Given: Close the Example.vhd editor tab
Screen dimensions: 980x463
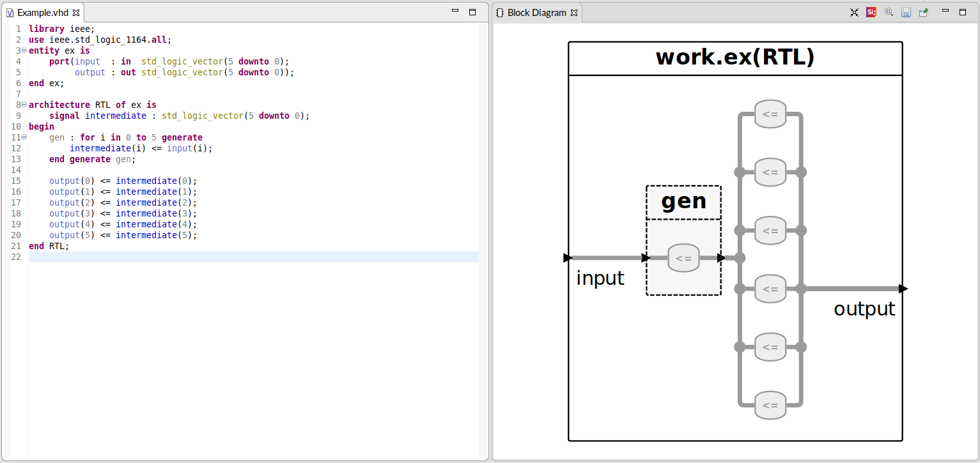Looking at the screenshot, I should [76, 13].
